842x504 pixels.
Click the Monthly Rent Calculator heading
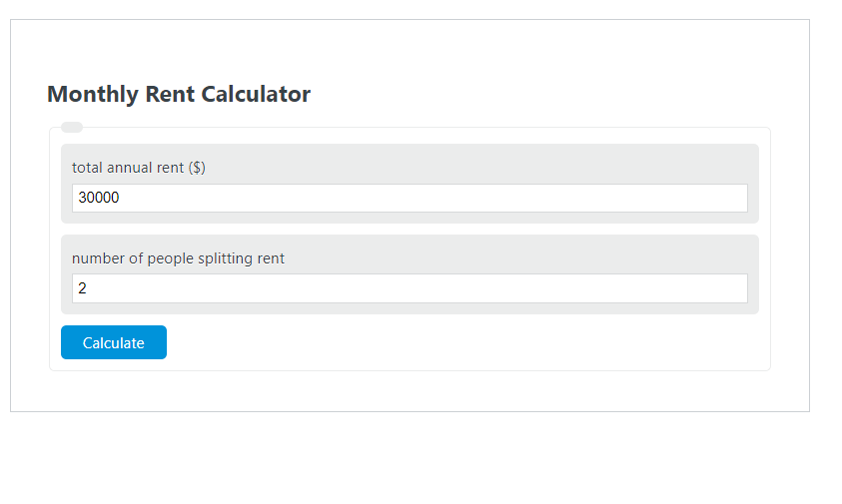click(x=179, y=95)
